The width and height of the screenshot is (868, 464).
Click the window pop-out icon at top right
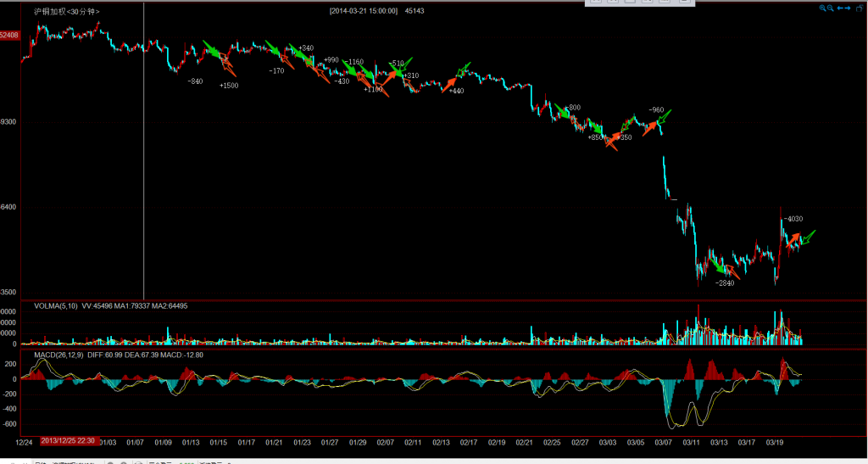coord(860,8)
